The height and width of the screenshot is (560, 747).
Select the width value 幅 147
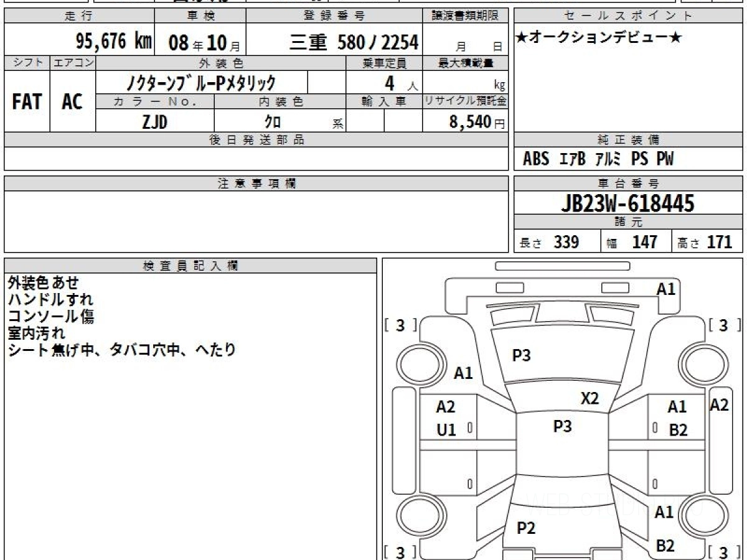coord(632,243)
